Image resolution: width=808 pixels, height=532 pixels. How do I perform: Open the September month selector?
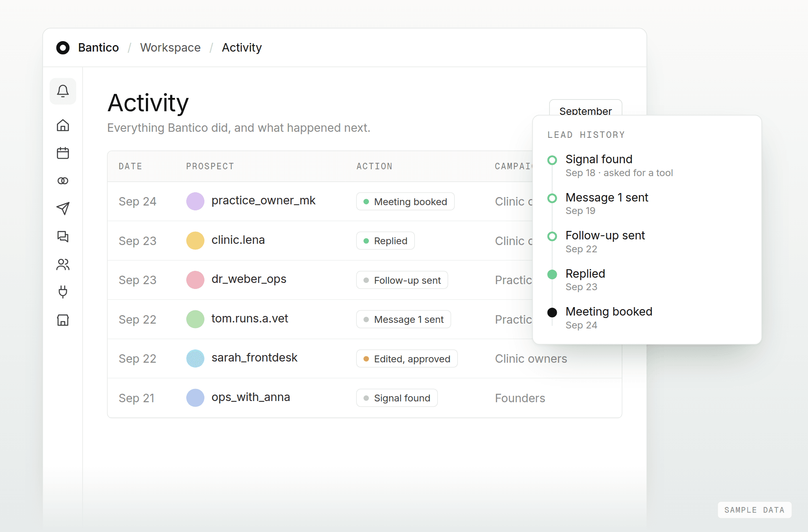pos(585,108)
